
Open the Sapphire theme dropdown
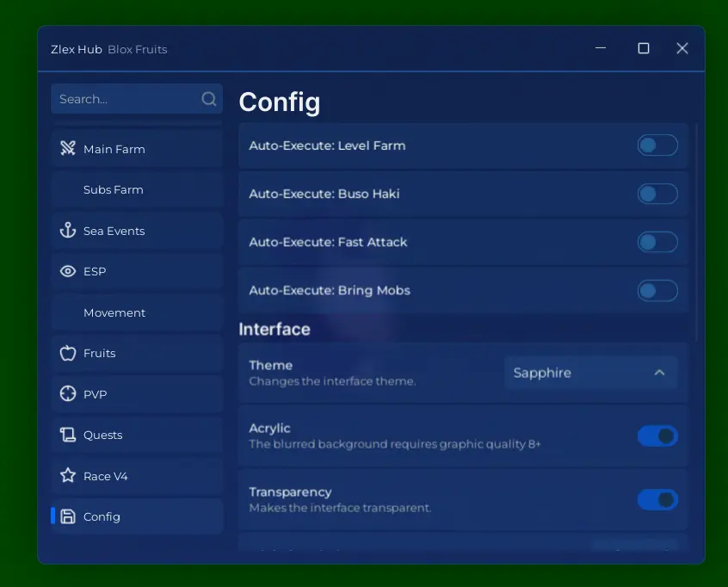[x=590, y=373]
